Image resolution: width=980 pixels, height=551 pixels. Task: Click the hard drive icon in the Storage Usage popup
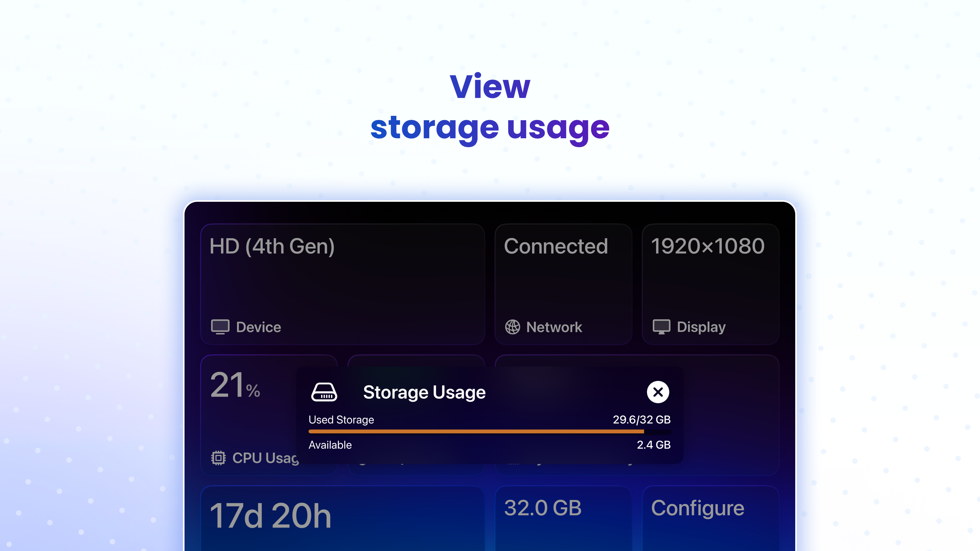(324, 392)
